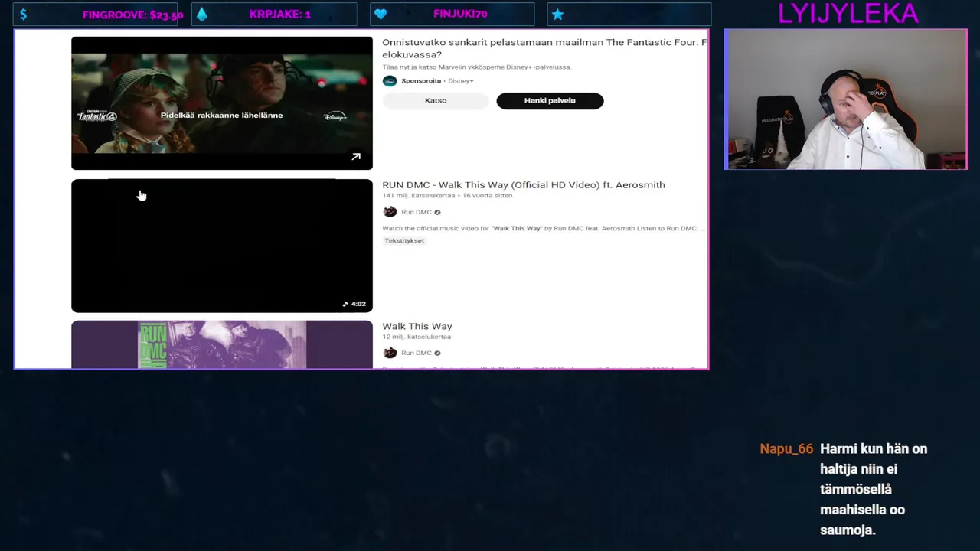Click the Tilaa nyt ja katso Marvelin ad description
Image resolution: width=980 pixels, height=551 pixels.
tap(476, 67)
